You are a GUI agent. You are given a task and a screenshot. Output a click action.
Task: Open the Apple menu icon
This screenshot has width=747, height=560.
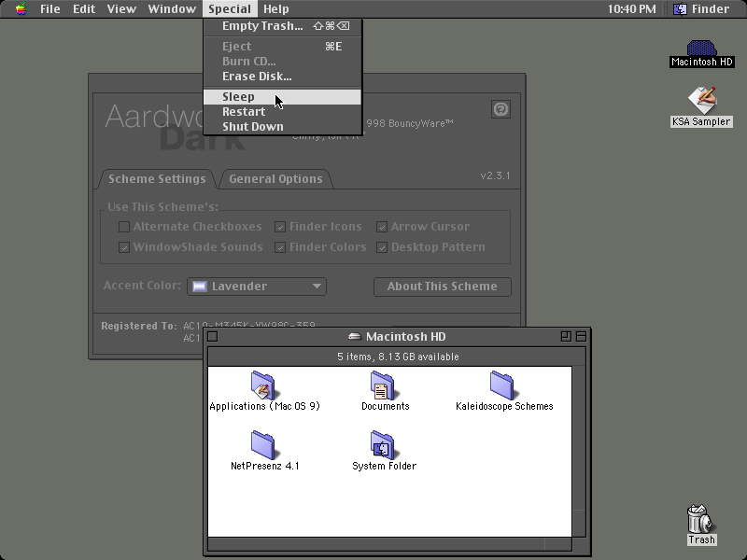pyautogui.click(x=21, y=9)
